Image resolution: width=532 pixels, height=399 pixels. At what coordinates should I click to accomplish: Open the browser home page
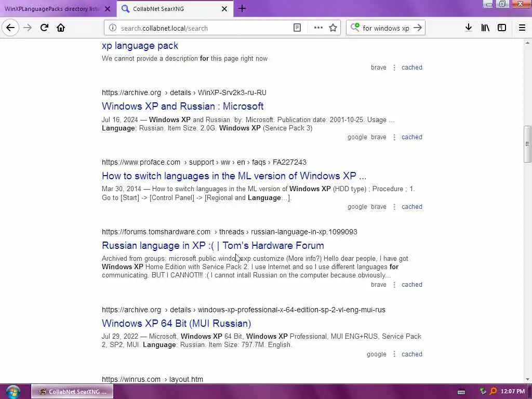click(x=61, y=28)
